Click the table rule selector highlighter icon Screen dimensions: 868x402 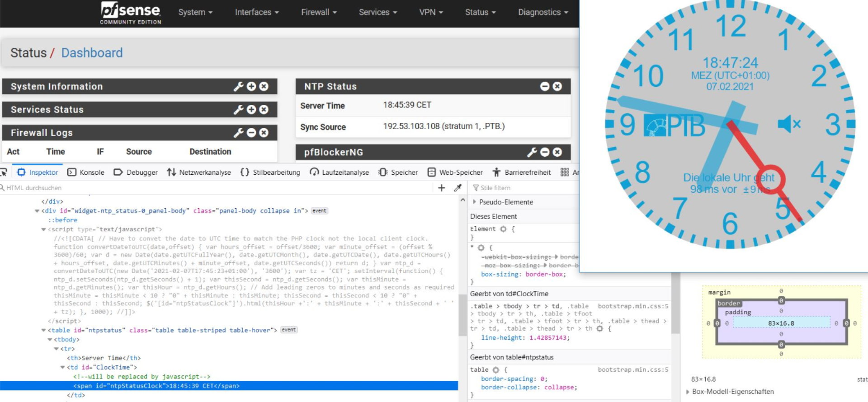(496, 370)
